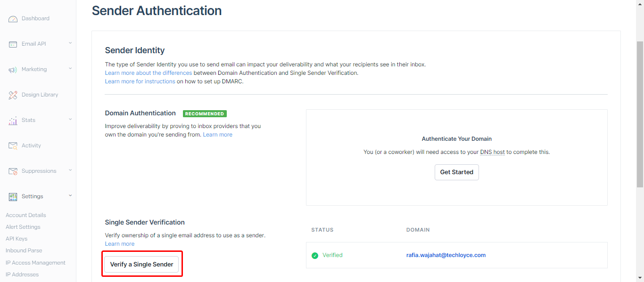The height and width of the screenshot is (282, 644).
Task: Click the Email API icon in sidebar
Action: point(13,44)
